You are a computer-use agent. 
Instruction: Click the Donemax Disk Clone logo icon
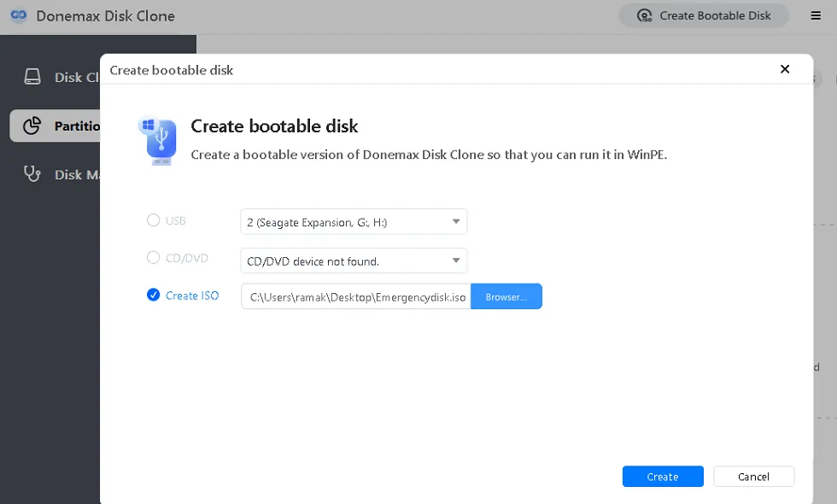(x=18, y=16)
